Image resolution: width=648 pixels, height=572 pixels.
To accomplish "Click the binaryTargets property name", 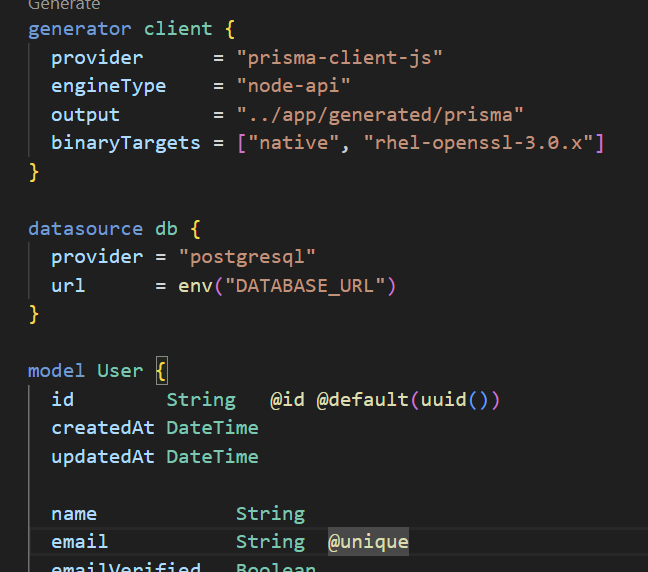I will tap(126, 143).
